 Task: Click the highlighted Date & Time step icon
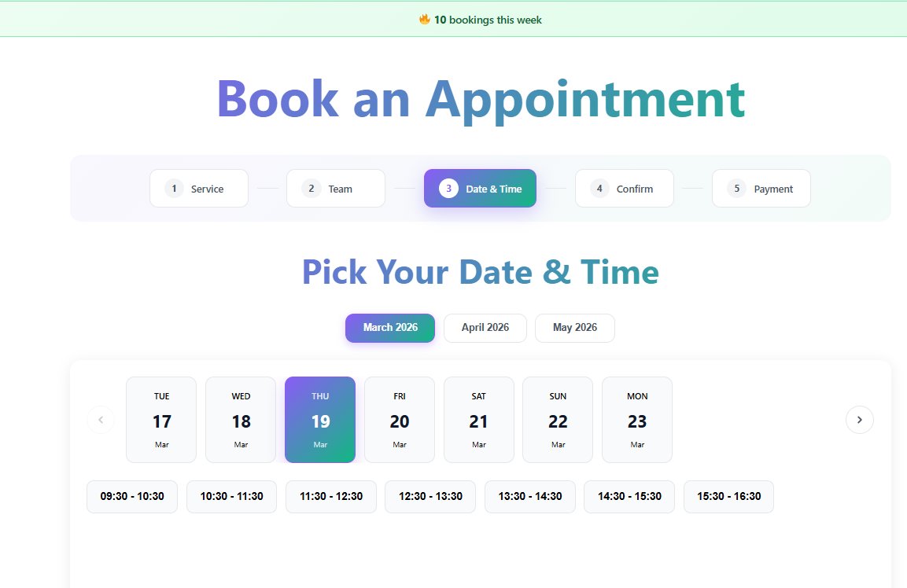point(448,188)
